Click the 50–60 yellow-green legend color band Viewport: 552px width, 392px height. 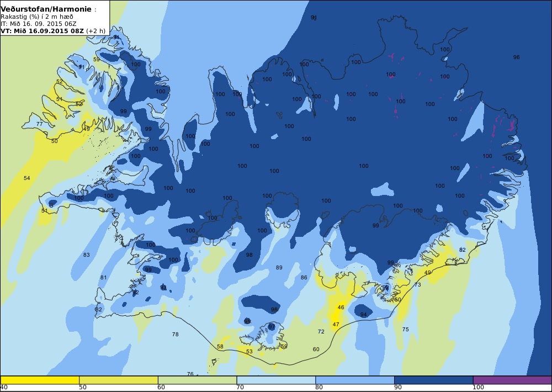[119, 380]
